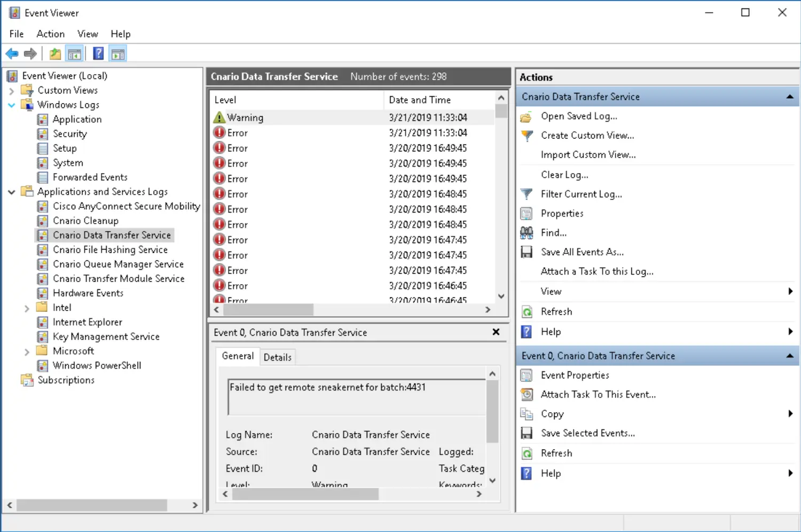
Task: Open the Help menu in menu bar
Action: coord(121,34)
